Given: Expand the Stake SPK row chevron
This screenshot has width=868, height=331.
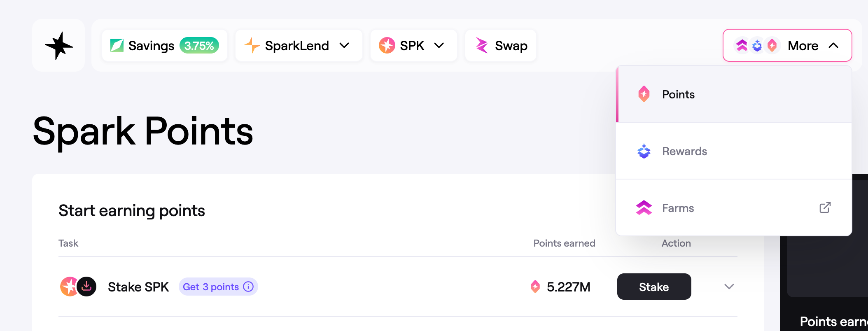Looking at the screenshot, I should [729, 287].
